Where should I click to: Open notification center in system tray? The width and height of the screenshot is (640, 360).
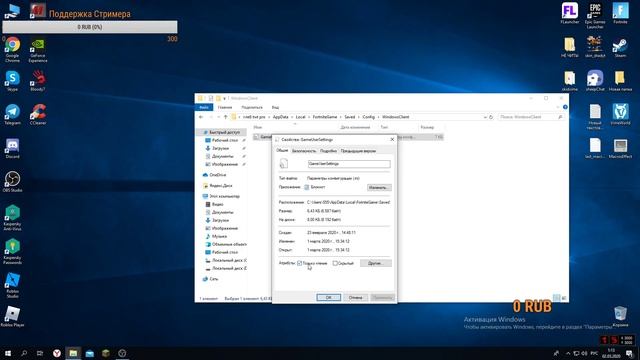click(629, 353)
